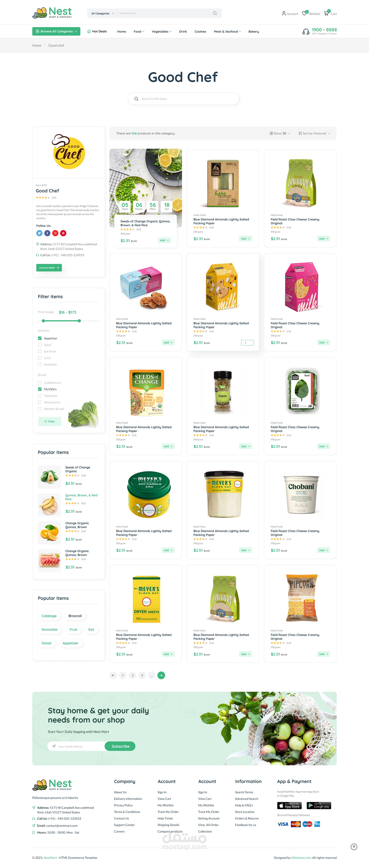Image resolution: width=369 pixels, height=868 pixels.
Task: Click the back-to-top arrow icon
Action: tap(354, 847)
